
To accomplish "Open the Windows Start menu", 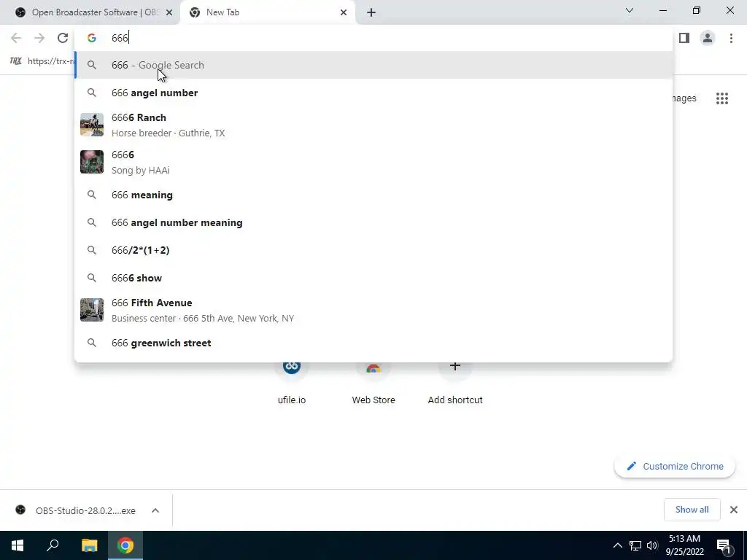I will coord(18,545).
